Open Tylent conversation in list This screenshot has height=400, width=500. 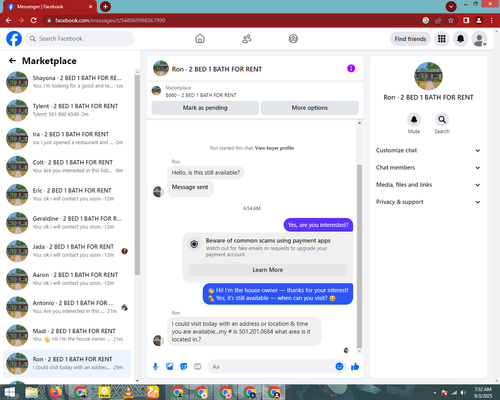click(67, 110)
